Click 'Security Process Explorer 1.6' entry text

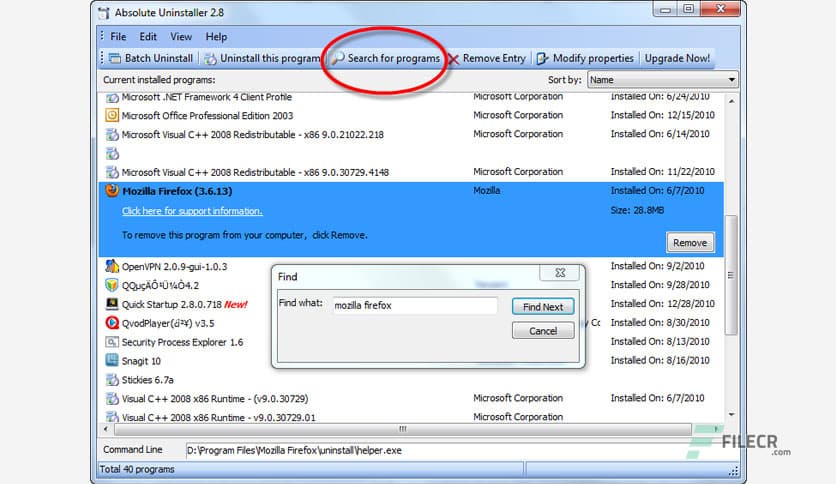click(182, 342)
